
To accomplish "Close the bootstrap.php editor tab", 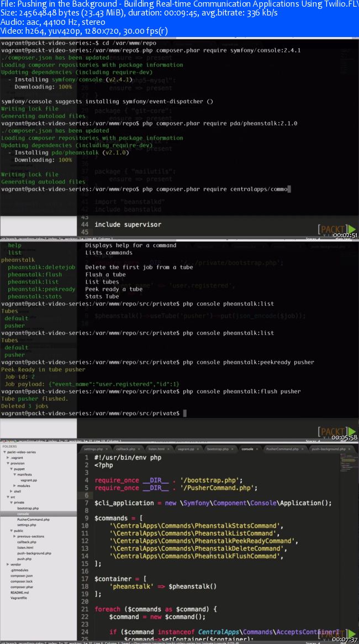I will (232, 449).
